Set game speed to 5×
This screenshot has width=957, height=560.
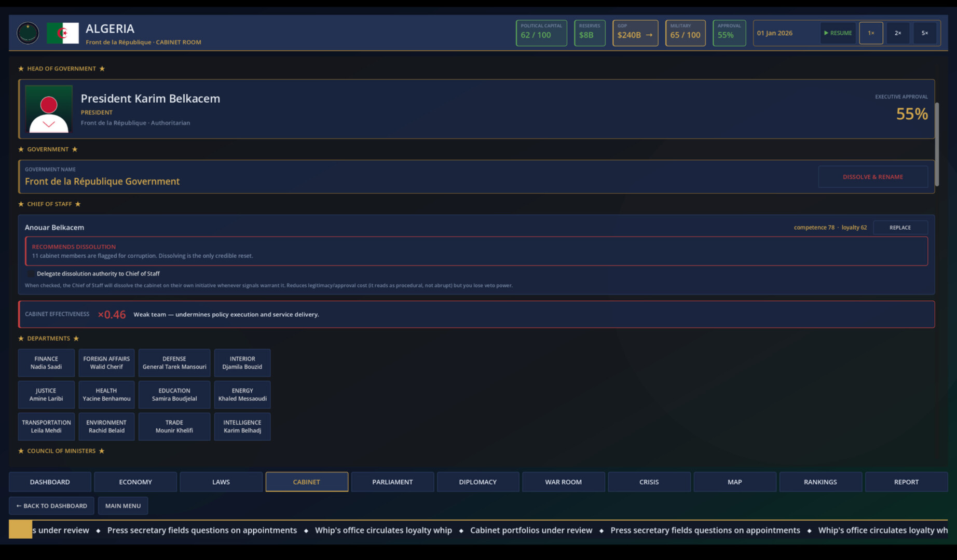click(x=925, y=33)
